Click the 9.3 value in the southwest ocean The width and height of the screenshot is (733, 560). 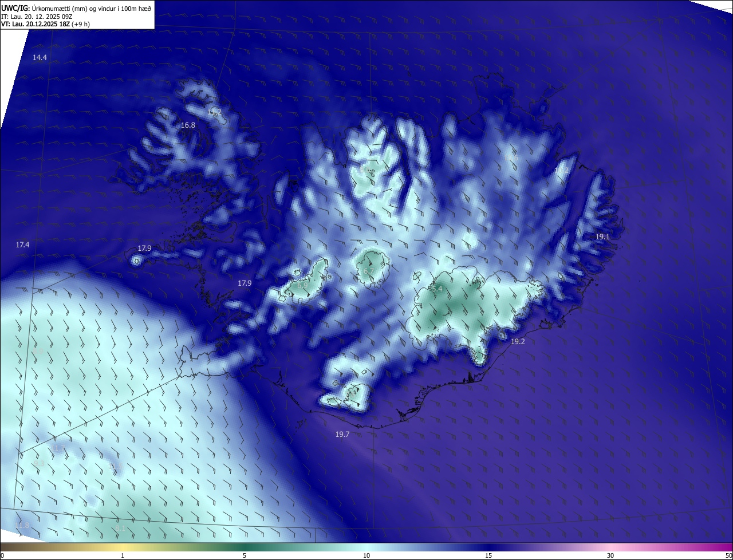point(39,463)
